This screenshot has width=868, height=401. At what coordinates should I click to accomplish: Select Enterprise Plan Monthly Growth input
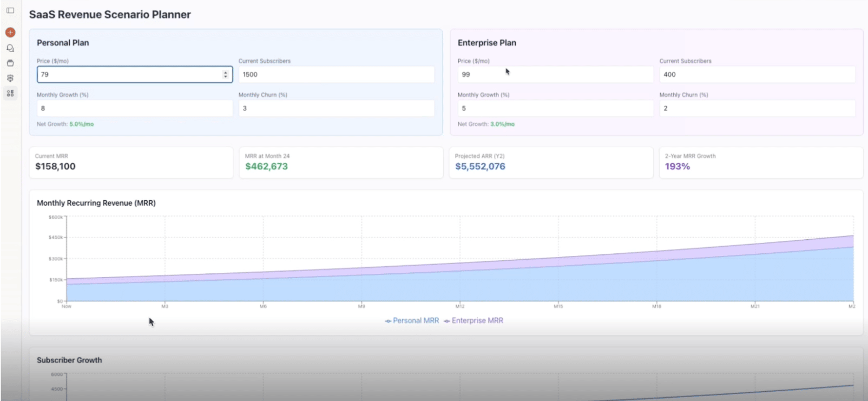click(x=555, y=108)
